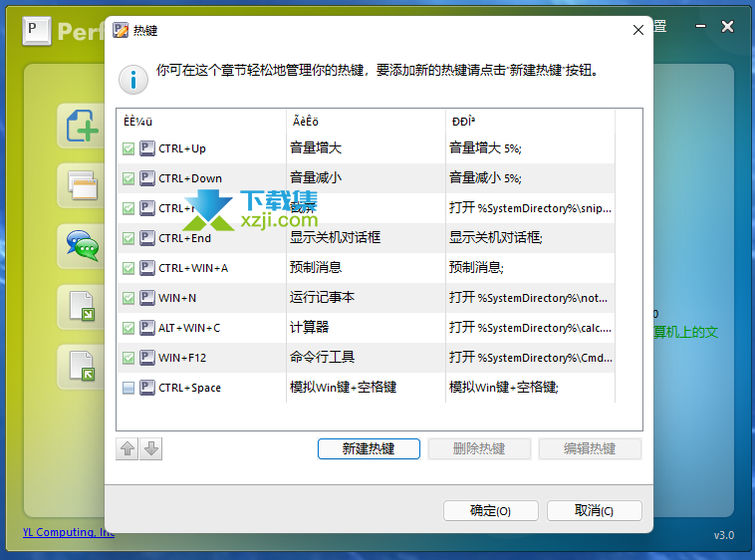The image size is (755, 560).
Task: Confirm with the 确定(O) button
Action: pyautogui.click(x=491, y=510)
